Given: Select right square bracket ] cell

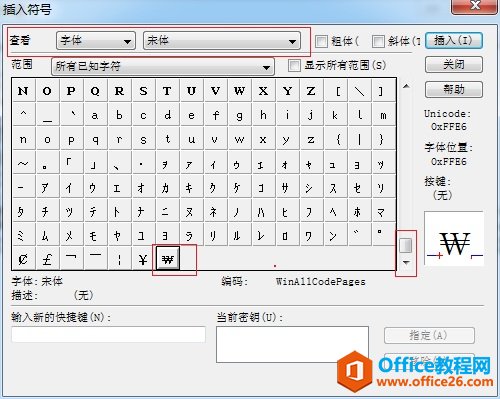Looking at the screenshot, I should tap(384, 91).
